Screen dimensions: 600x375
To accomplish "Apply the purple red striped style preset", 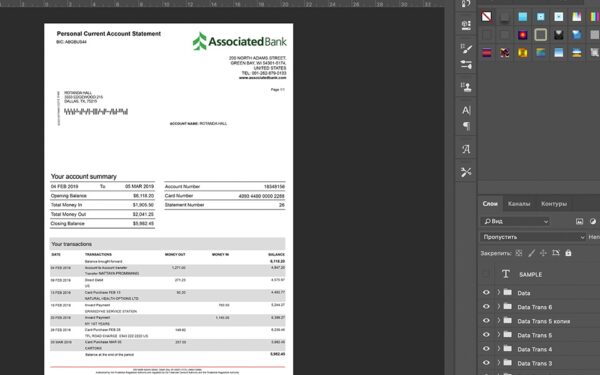I will pos(487,52).
